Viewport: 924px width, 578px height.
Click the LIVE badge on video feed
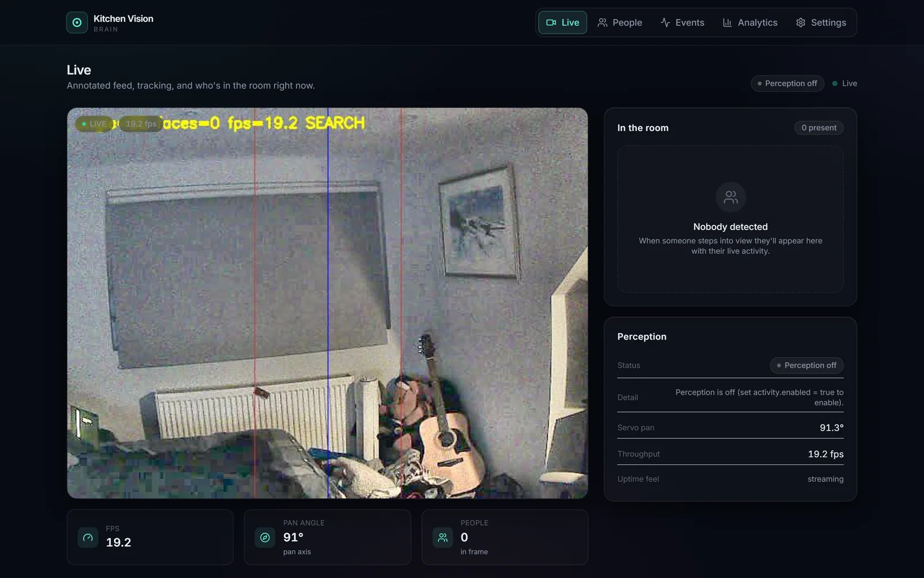(94, 124)
